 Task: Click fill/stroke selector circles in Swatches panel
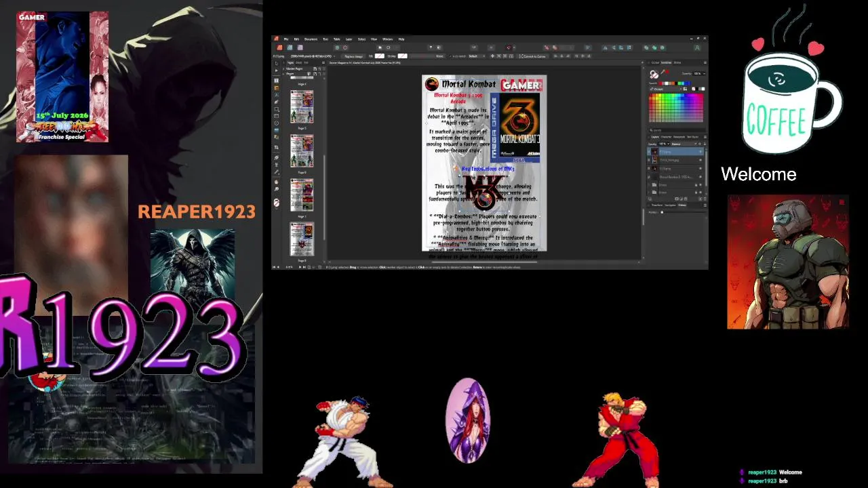click(654, 75)
